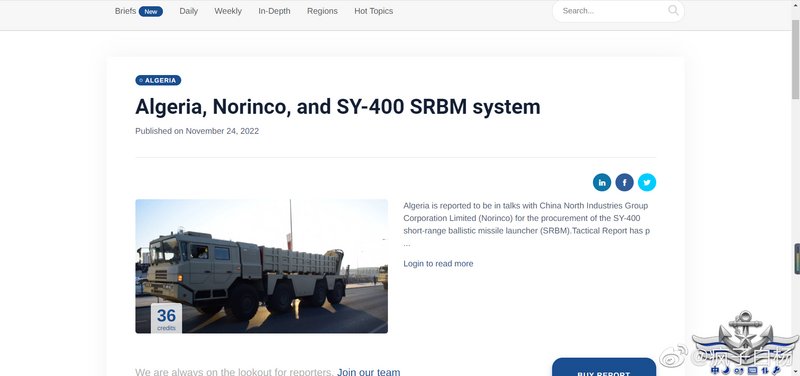
Task: Go to the Daily section
Action: pyautogui.click(x=188, y=11)
